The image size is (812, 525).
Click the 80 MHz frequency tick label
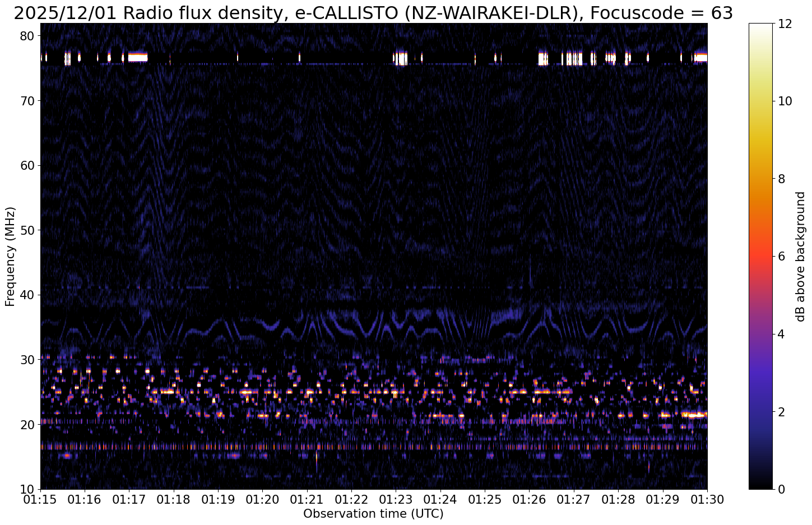28,36
